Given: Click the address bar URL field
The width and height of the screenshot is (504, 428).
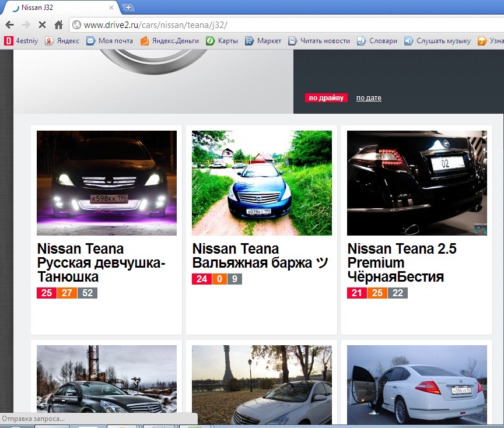Looking at the screenshot, I should pos(152,25).
